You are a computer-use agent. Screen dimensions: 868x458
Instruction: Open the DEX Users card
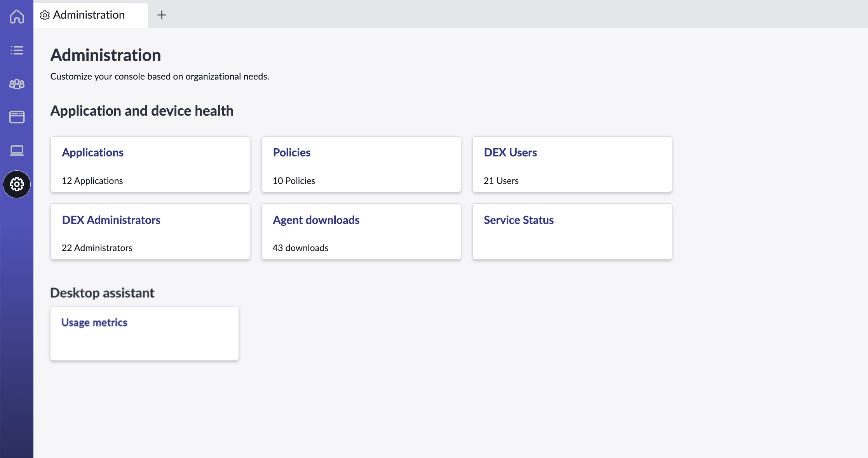572,164
